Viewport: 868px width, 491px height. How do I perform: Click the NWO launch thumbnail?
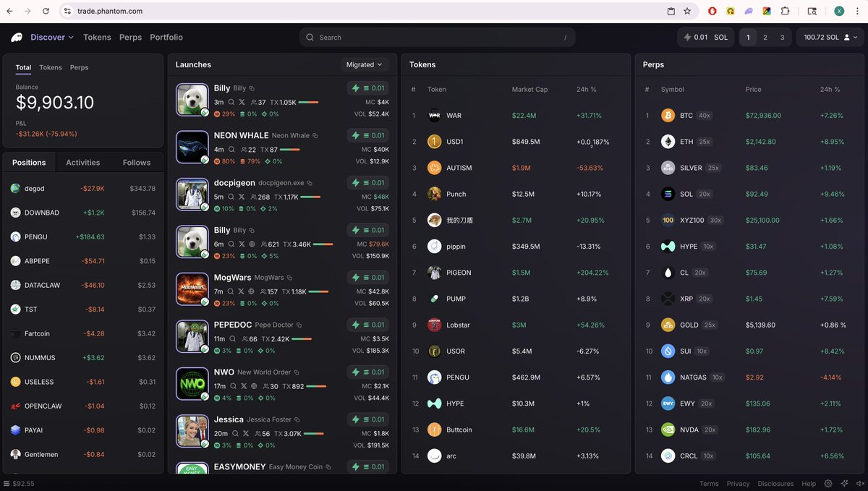click(192, 384)
